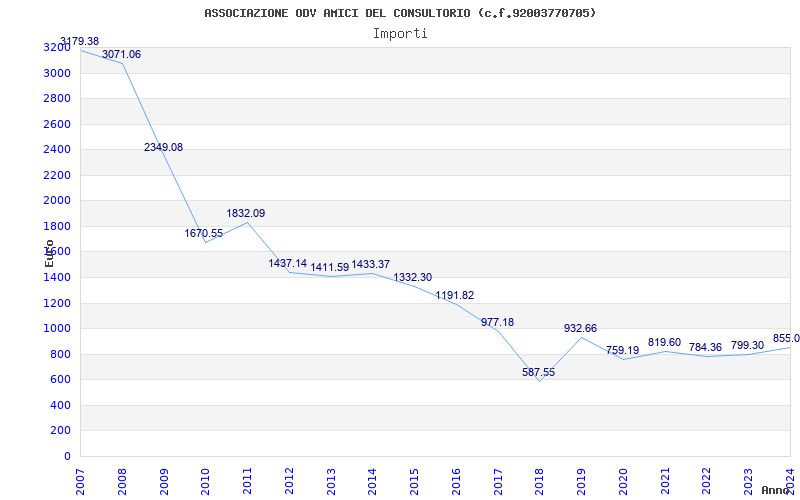This screenshot has width=800, height=500.
Task: Click the data label 977.18
Action: click(497, 322)
